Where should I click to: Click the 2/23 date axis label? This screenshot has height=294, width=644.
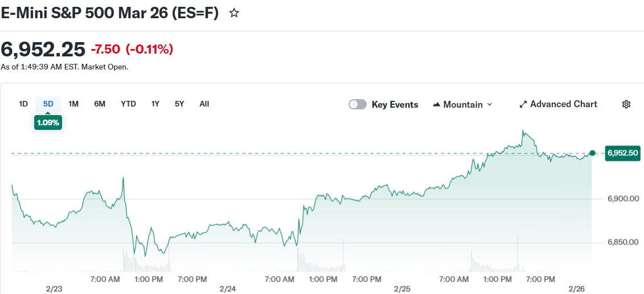point(54,289)
